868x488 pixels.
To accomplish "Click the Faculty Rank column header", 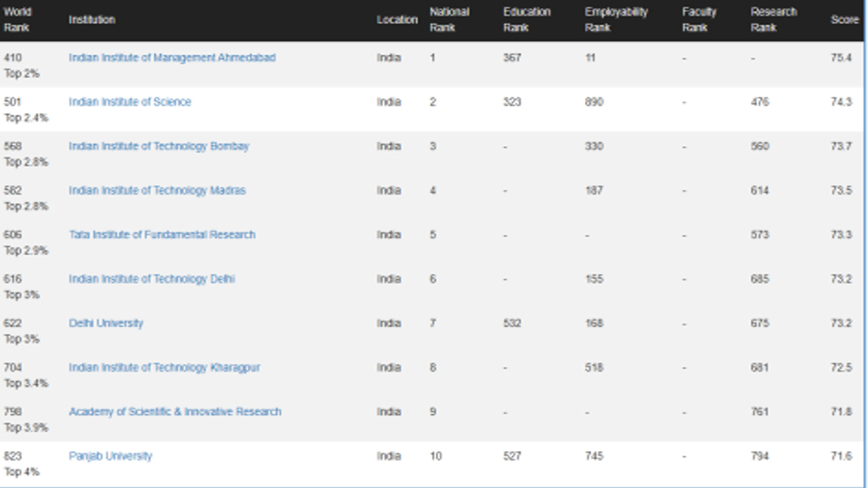I will [x=699, y=20].
